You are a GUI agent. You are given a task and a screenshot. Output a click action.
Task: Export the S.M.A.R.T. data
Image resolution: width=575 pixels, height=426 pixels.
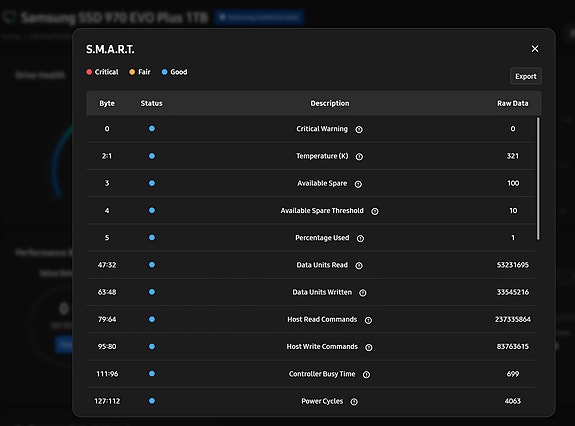(525, 76)
